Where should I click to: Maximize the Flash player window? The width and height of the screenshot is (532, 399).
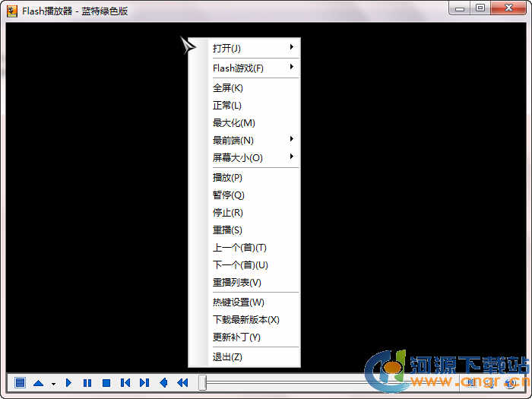(x=480, y=8)
